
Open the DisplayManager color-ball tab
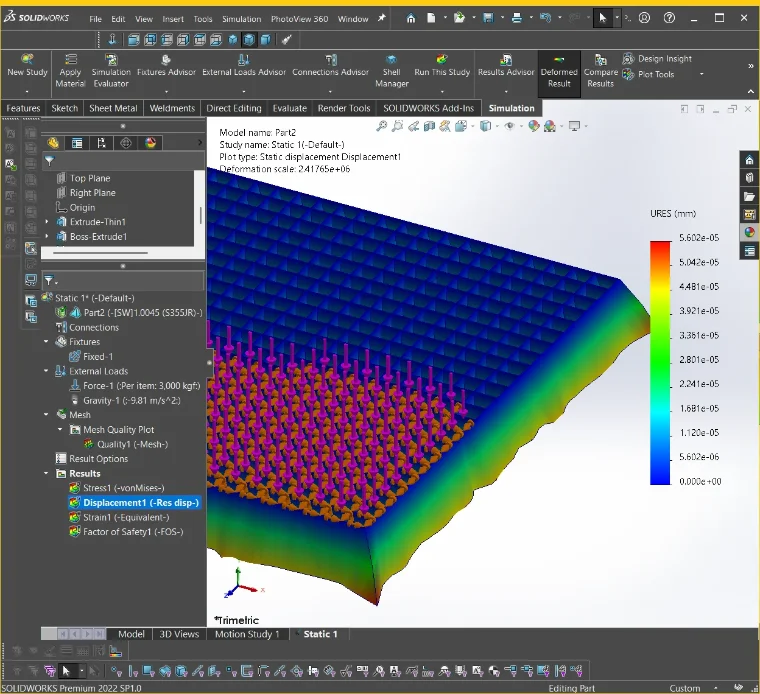click(150, 143)
